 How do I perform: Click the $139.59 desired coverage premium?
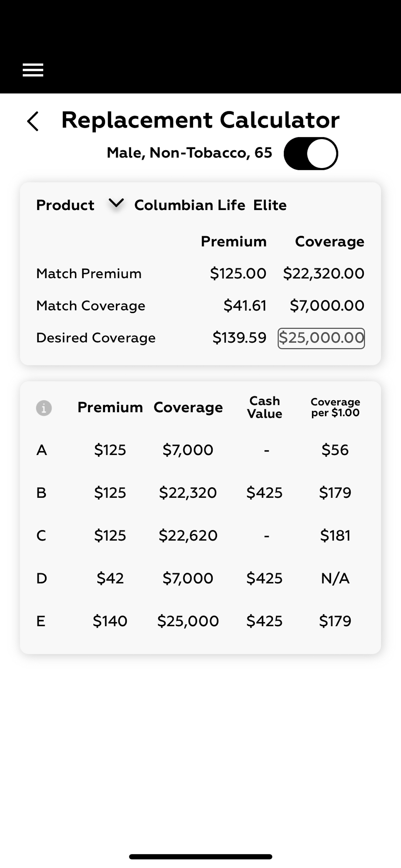240,338
